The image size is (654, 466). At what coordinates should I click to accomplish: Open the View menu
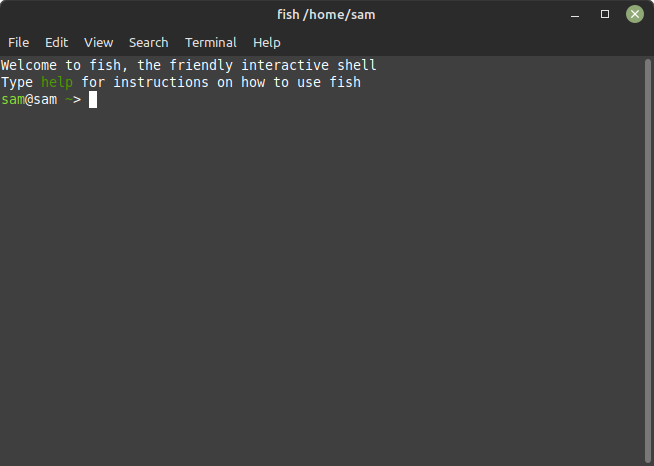pos(98,43)
